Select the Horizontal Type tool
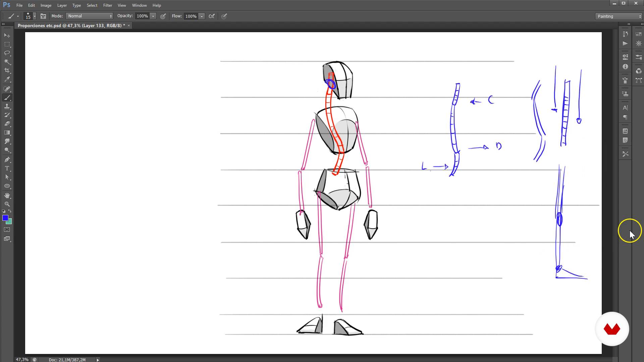This screenshot has height=362, width=644. click(7, 168)
